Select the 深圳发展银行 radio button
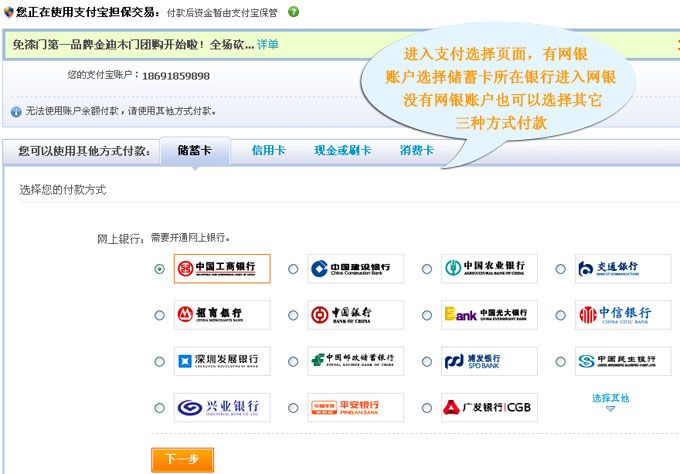This screenshot has width=680, height=474. point(160,362)
